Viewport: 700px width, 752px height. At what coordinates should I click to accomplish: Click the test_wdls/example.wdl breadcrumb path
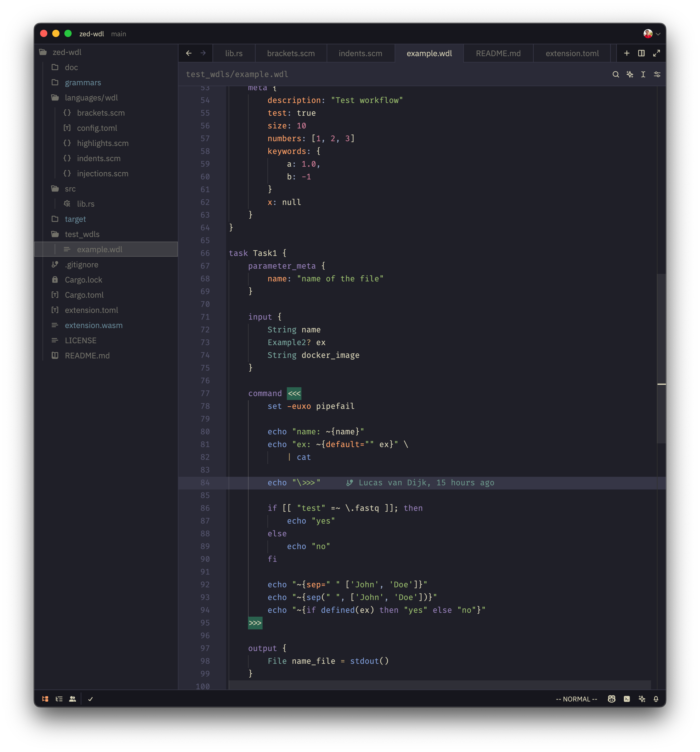(x=237, y=75)
